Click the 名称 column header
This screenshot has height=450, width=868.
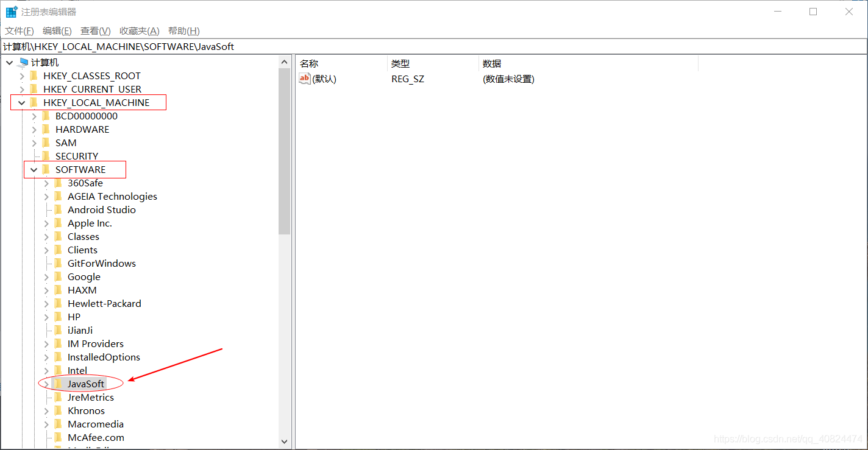(x=308, y=63)
